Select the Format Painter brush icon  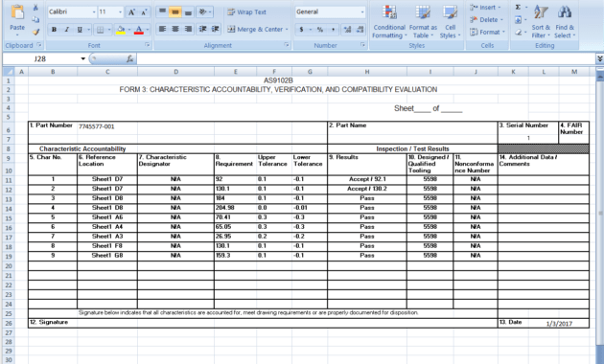35,32
